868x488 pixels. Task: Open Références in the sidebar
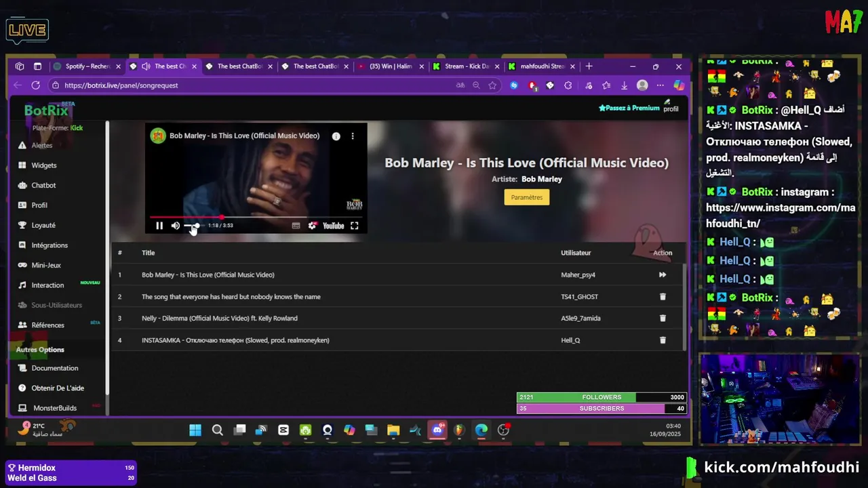47,325
